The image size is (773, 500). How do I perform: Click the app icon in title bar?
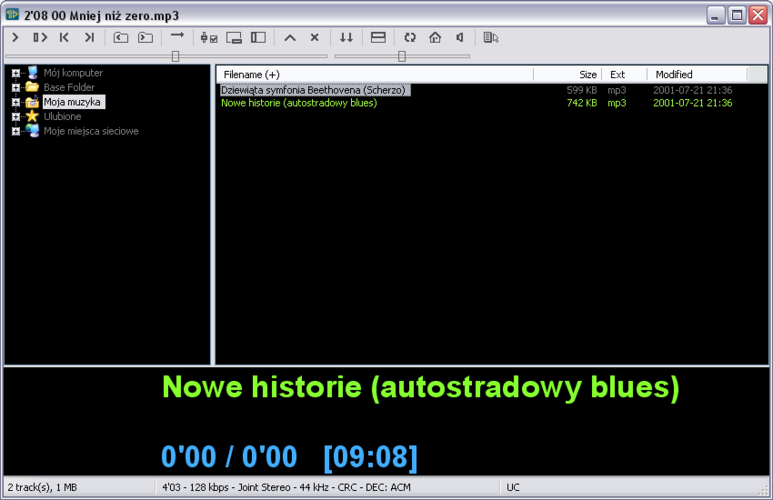(12, 14)
